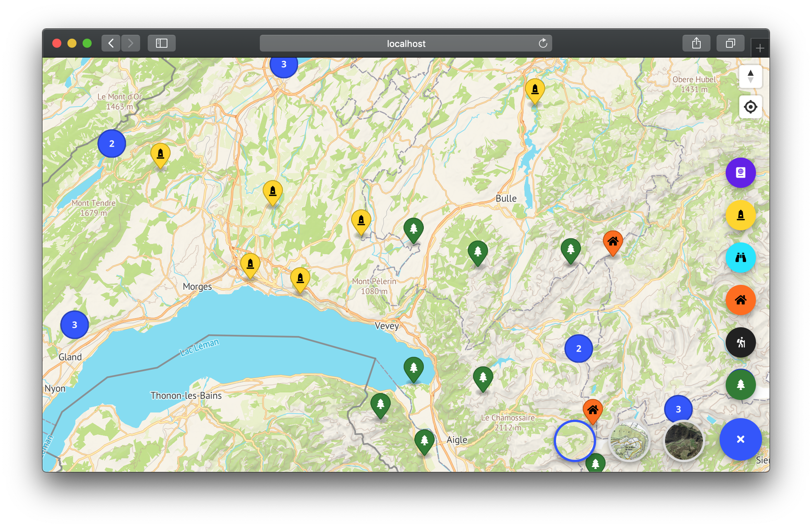Click the green tree filter button
This screenshot has width=812, height=528.
(x=740, y=385)
